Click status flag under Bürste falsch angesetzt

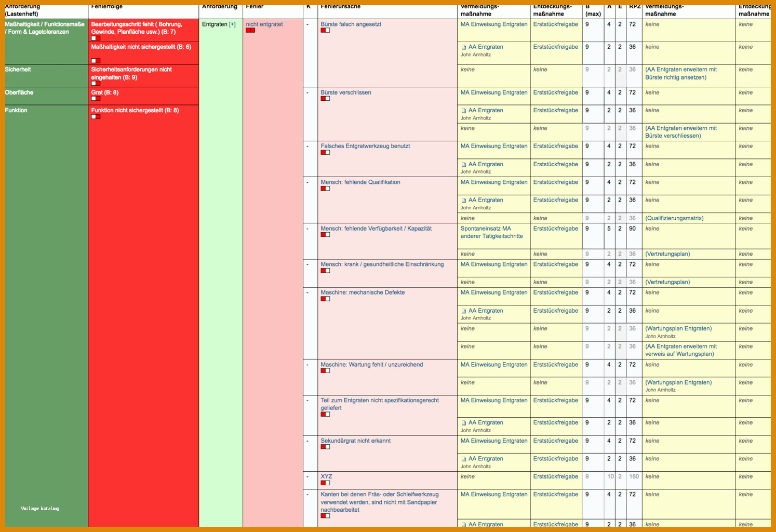(325, 31)
